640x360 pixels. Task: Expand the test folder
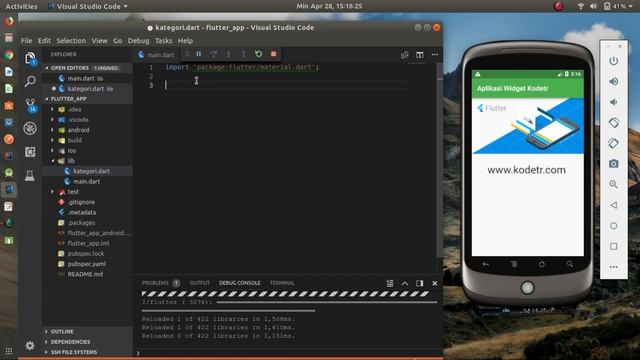coord(88,192)
